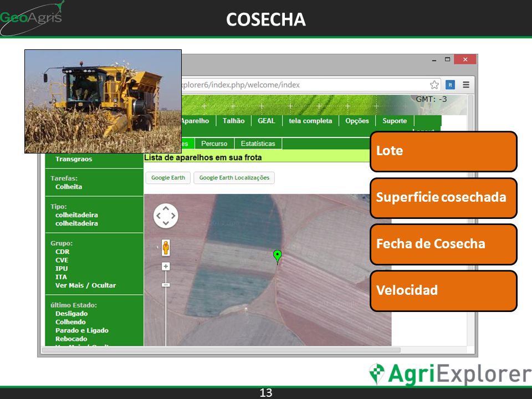Filter by Desligado state
Viewport: 532px width, 399px height.
71,314
